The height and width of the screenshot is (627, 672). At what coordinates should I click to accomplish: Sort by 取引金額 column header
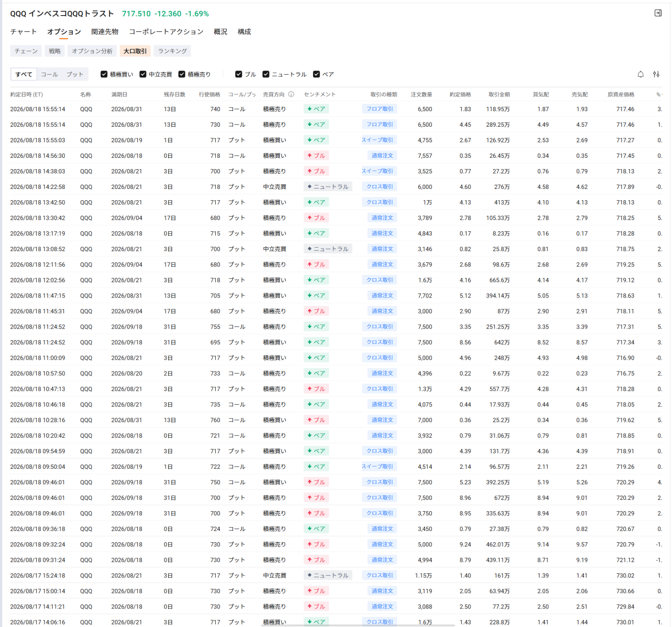[x=499, y=94]
